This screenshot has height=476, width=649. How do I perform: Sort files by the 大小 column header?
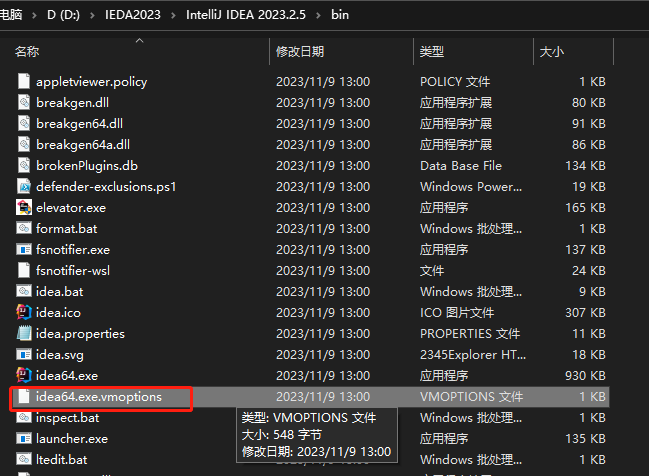552,52
